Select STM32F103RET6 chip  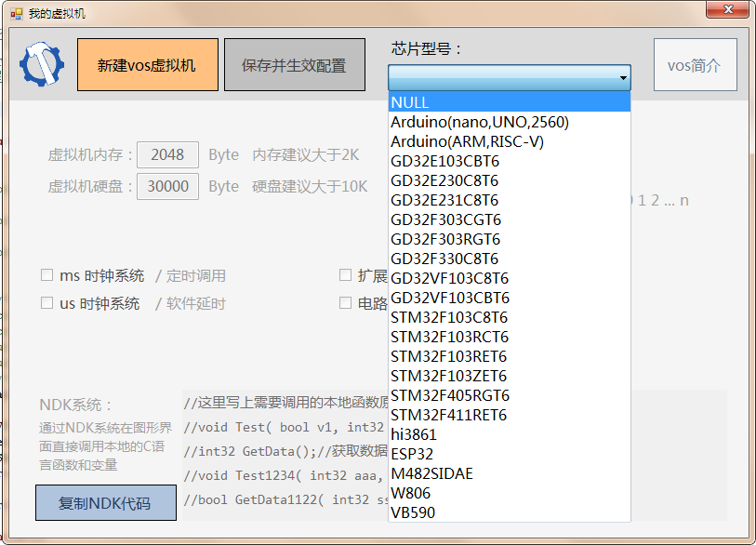tap(510, 356)
